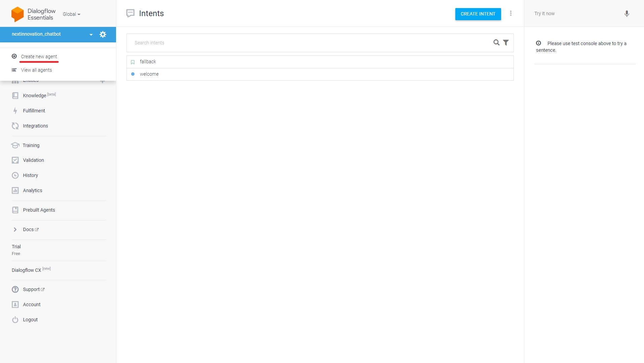Screen dimensions: 644x363
Task: Open the three-dot more options menu
Action: click(x=510, y=13)
